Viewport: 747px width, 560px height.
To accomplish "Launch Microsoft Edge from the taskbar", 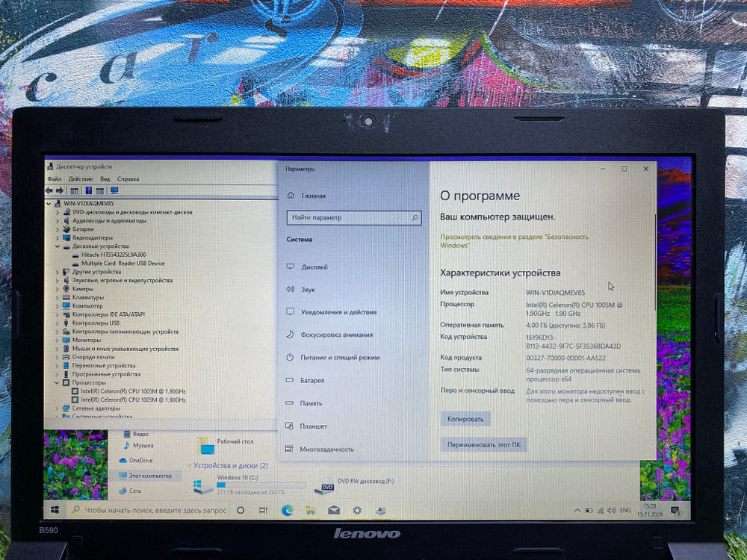I will 288,510.
